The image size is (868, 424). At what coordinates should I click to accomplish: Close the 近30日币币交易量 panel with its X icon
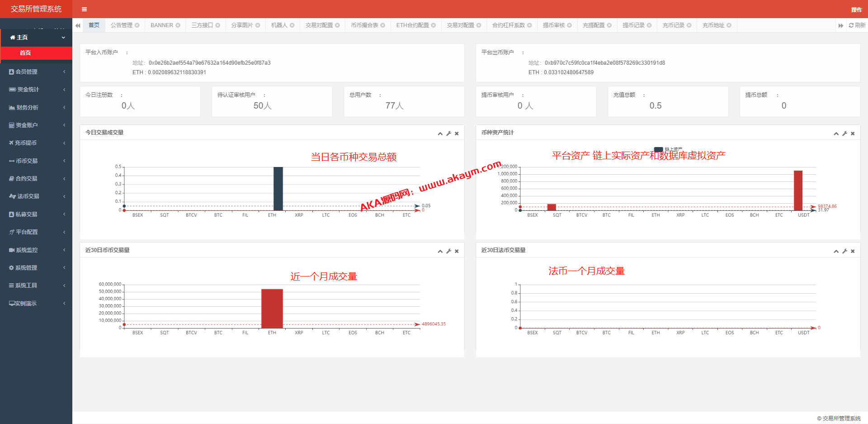click(457, 251)
